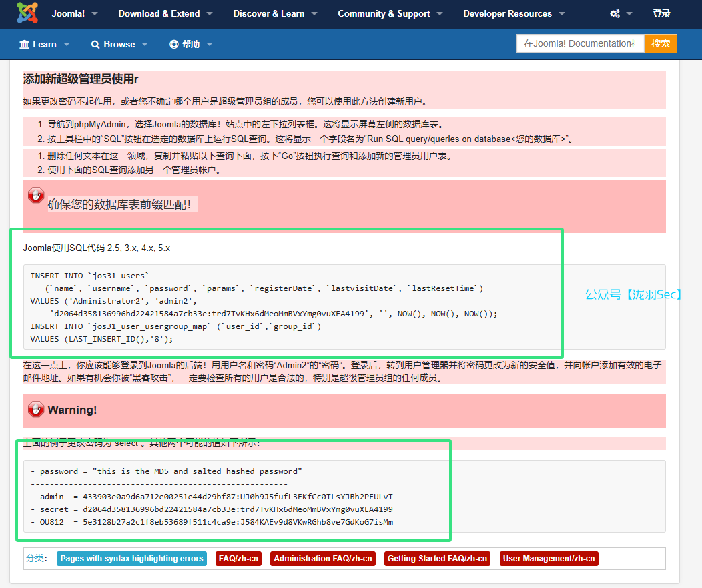This screenshot has height=588, width=702.
Task: Open the Discover & Learn dropdown
Action: point(275,13)
